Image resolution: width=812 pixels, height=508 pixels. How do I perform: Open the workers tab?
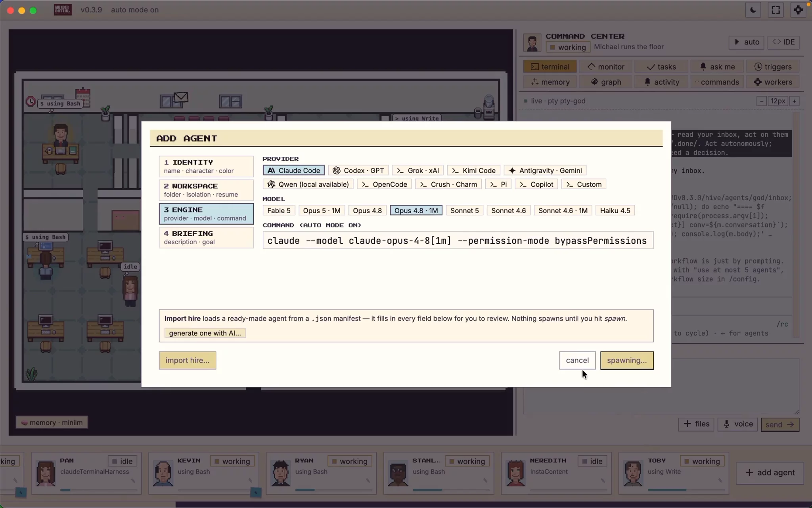(773, 82)
